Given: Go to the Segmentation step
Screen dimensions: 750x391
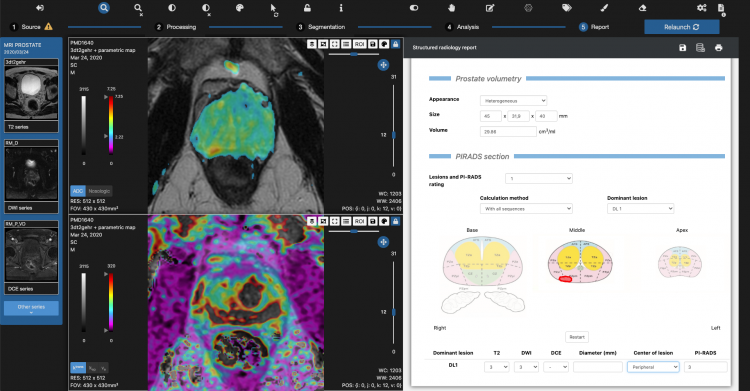Looking at the screenshot, I should 321,27.
